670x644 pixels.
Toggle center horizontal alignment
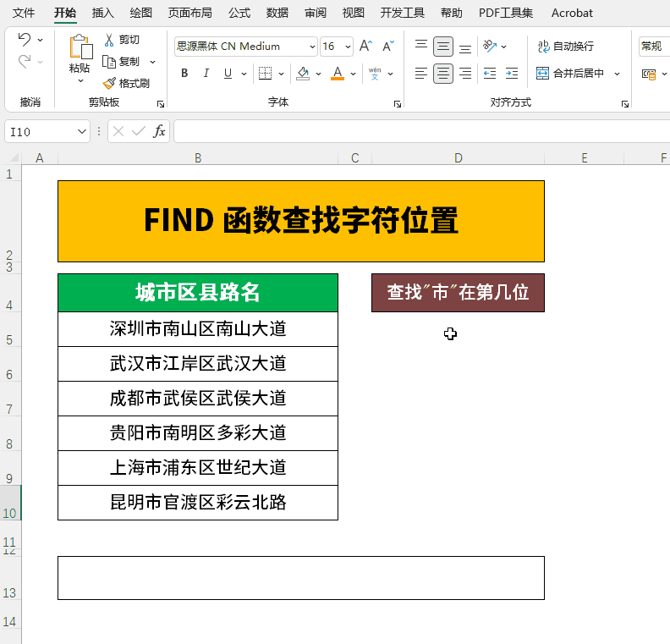pos(443,74)
